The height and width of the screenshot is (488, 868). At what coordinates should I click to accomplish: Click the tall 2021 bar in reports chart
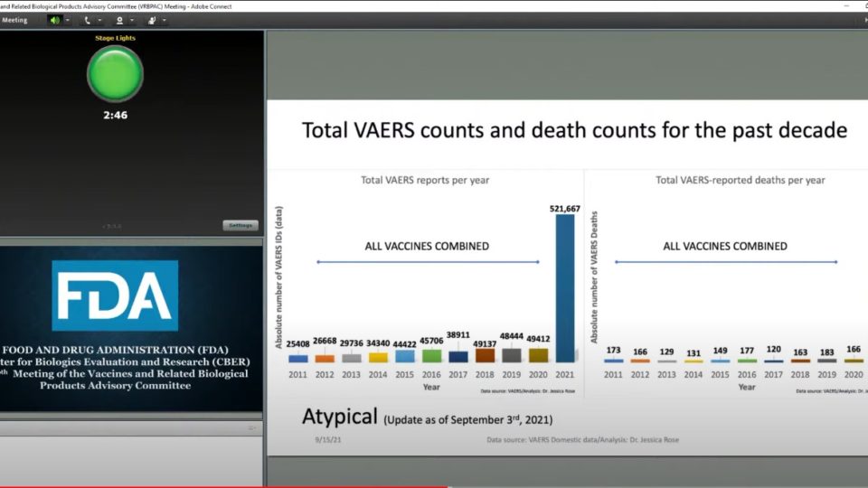(564, 288)
